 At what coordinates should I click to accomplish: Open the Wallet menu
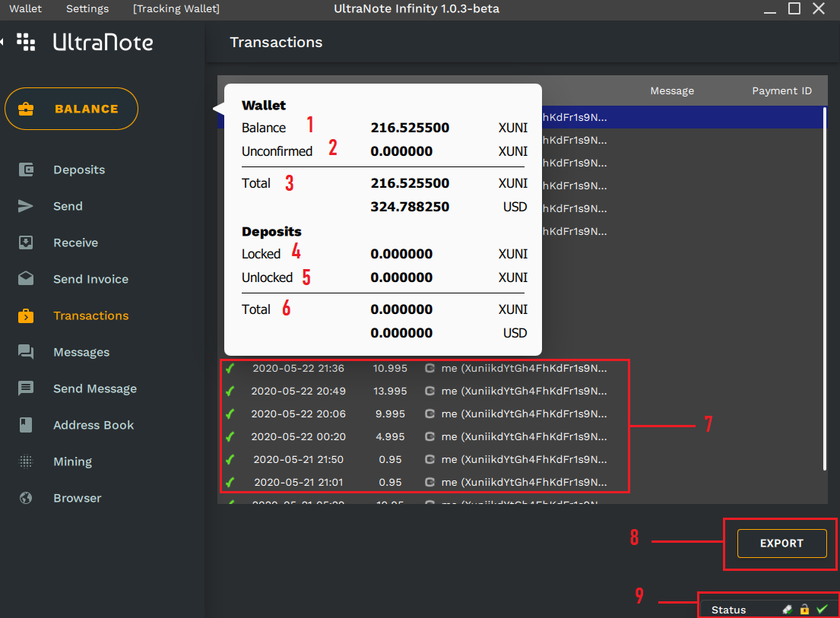coord(25,8)
